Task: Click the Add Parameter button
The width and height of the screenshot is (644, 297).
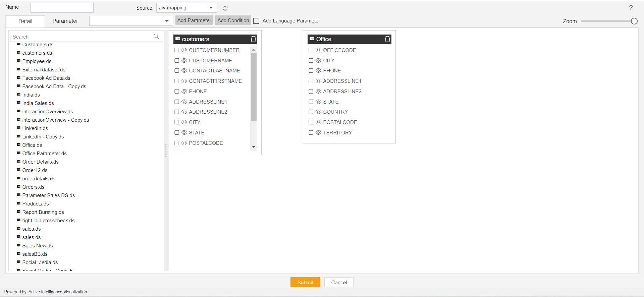Action: [x=194, y=20]
